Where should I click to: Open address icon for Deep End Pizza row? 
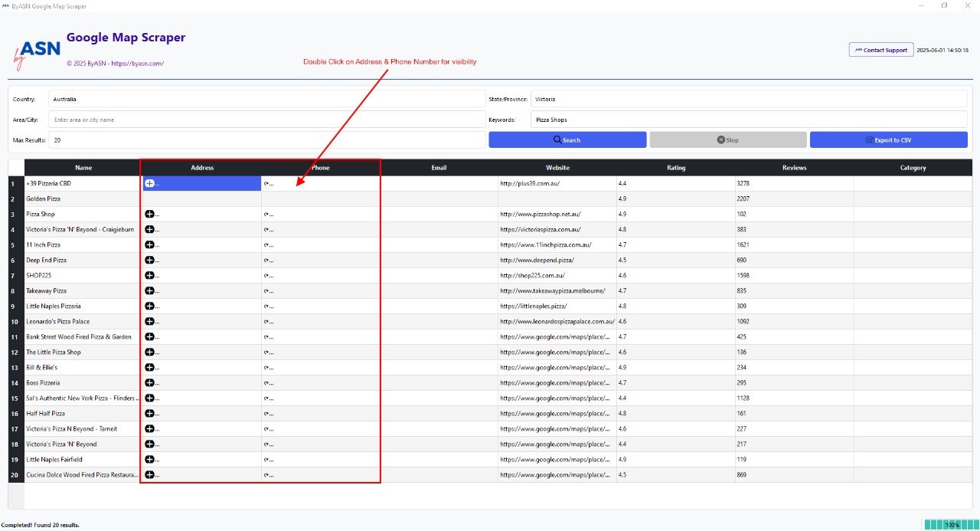tap(149, 261)
